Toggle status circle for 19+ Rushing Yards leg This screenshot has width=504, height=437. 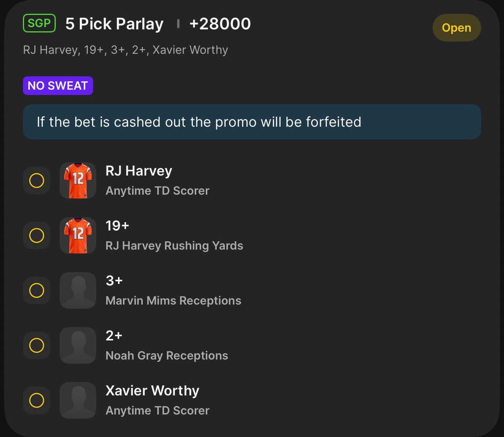(37, 236)
